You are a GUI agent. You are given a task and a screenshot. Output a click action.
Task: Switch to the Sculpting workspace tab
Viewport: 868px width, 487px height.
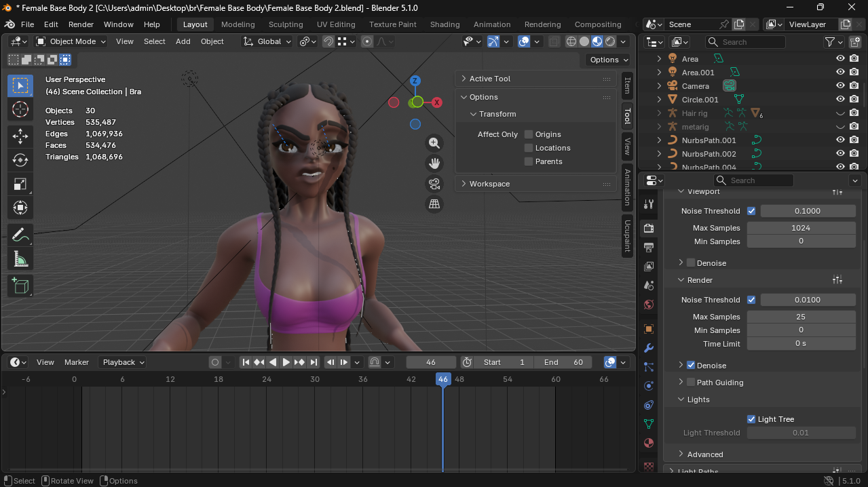[x=286, y=24]
